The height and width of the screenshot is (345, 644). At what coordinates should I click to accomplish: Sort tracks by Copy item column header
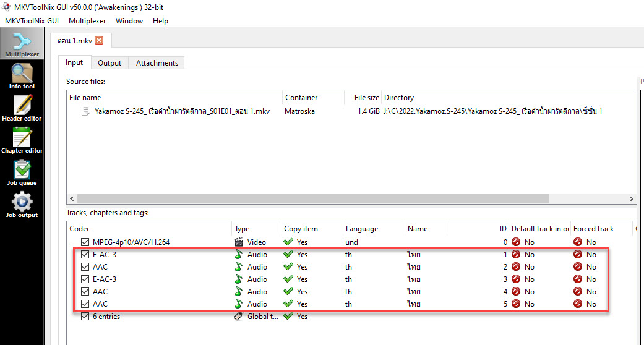pos(312,229)
